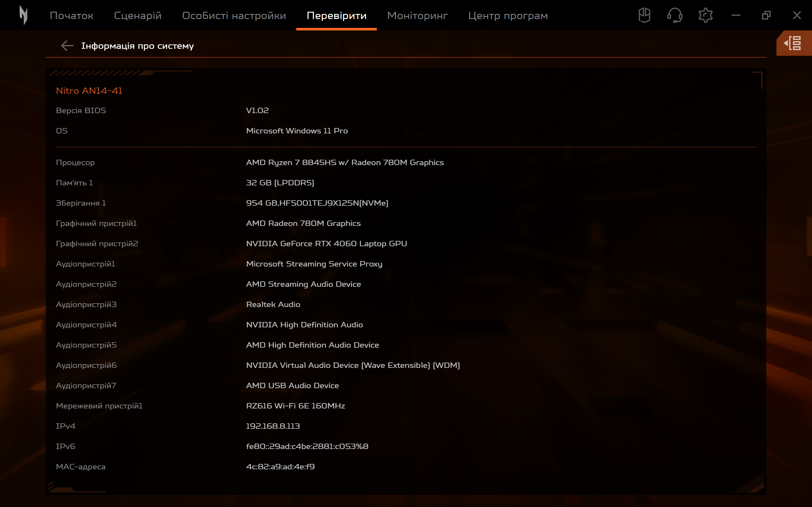Viewport: 812px width, 507px height.
Task: Open the Центр програм tab
Action: pyautogui.click(x=508, y=16)
